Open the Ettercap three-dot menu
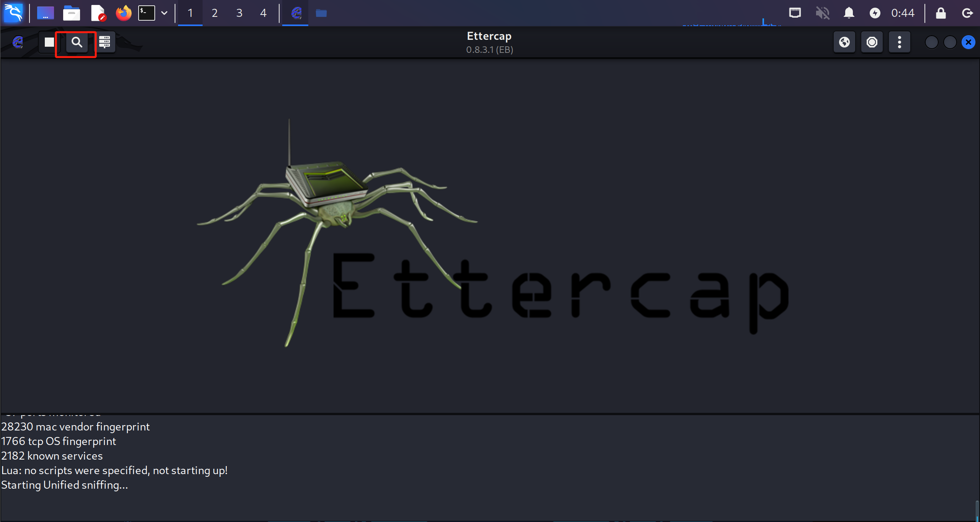980x522 pixels. tap(900, 42)
